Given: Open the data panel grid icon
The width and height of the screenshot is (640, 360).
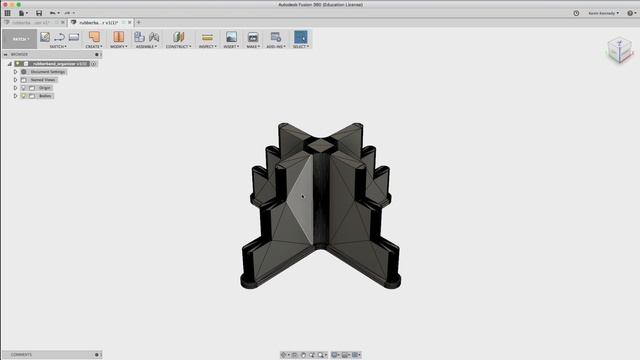Looking at the screenshot, I should [8, 13].
